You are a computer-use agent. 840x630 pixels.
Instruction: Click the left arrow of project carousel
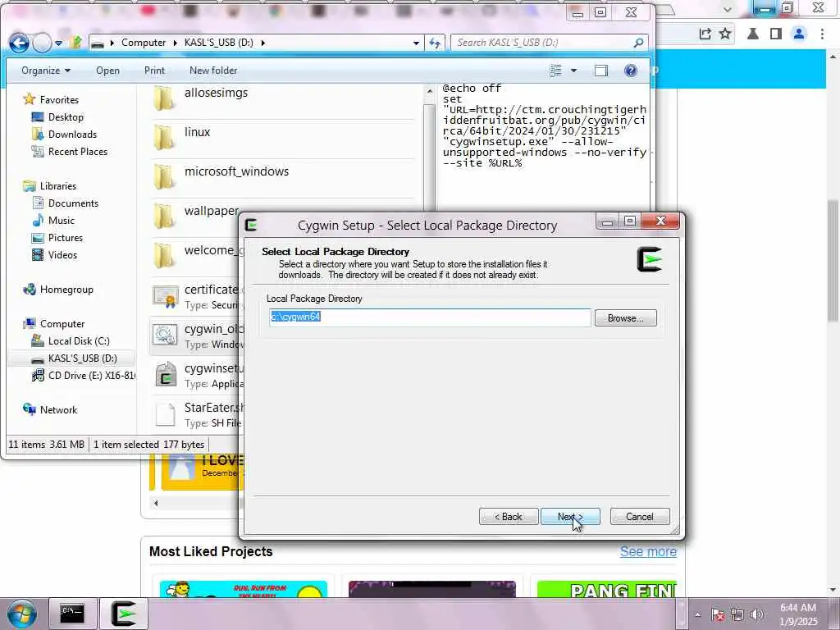pos(156,503)
